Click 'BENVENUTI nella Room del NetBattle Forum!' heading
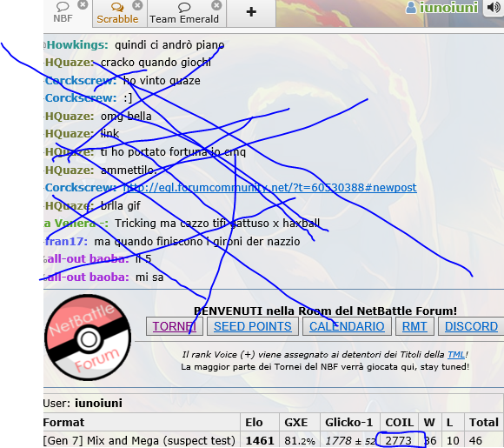 tap(325, 311)
